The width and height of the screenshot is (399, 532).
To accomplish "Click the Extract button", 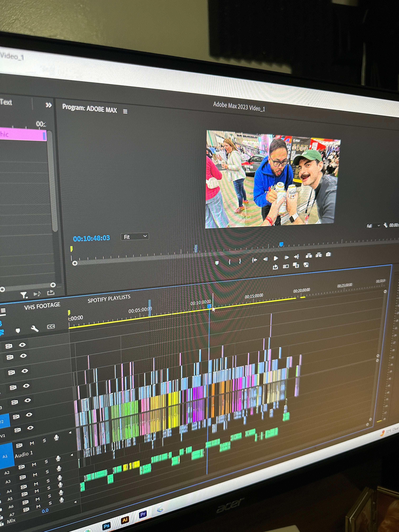I will click(x=319, y=255).
